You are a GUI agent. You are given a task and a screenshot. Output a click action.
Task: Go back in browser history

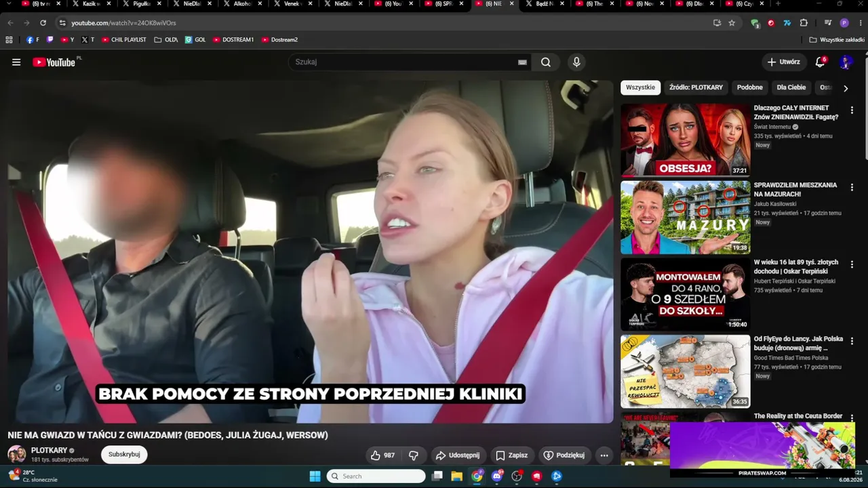coord(11,23)
